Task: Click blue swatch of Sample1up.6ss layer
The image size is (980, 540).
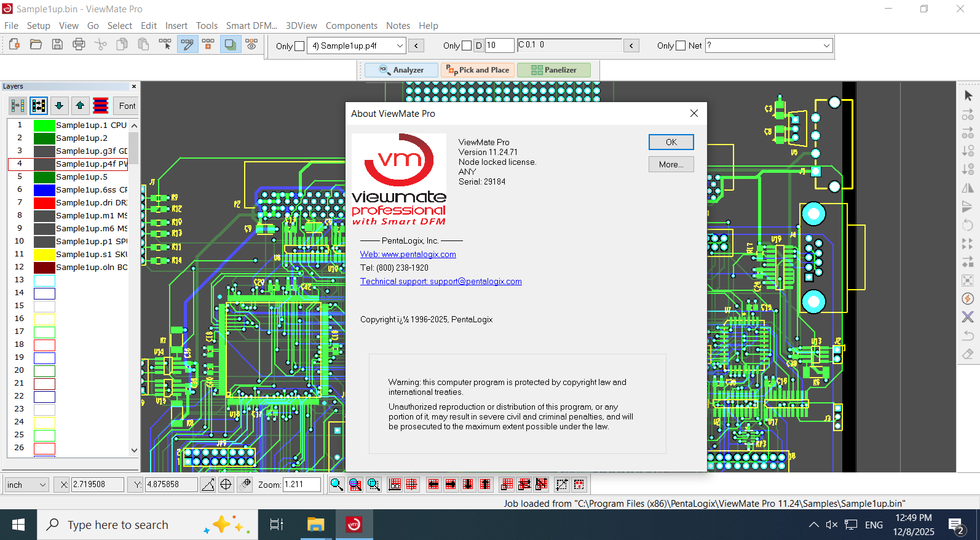Action: click(44, 190)
